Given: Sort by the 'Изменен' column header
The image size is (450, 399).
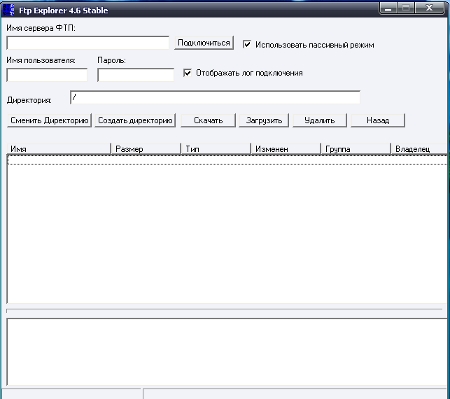Looking at the screenshot, I should coord(285,149).
